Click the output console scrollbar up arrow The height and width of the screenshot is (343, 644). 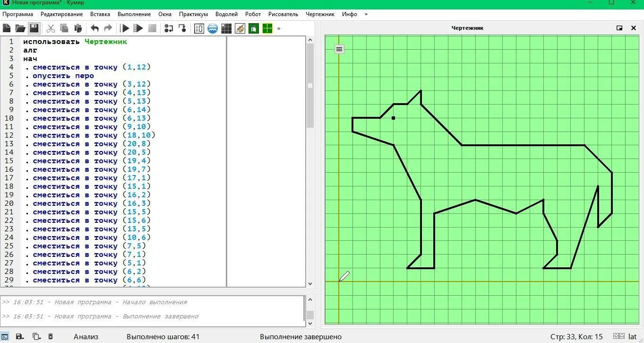310,299
